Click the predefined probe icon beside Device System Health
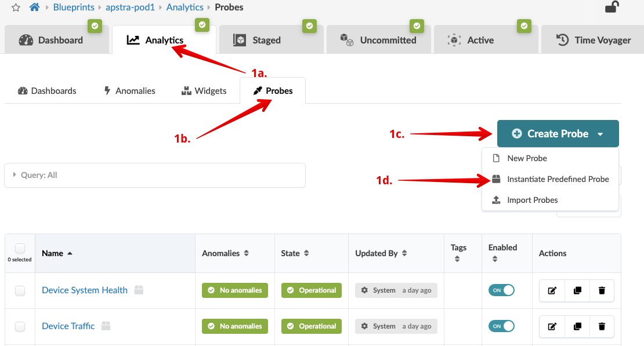The width and height of the screenshot is (644, 346). tap(138, 290)
